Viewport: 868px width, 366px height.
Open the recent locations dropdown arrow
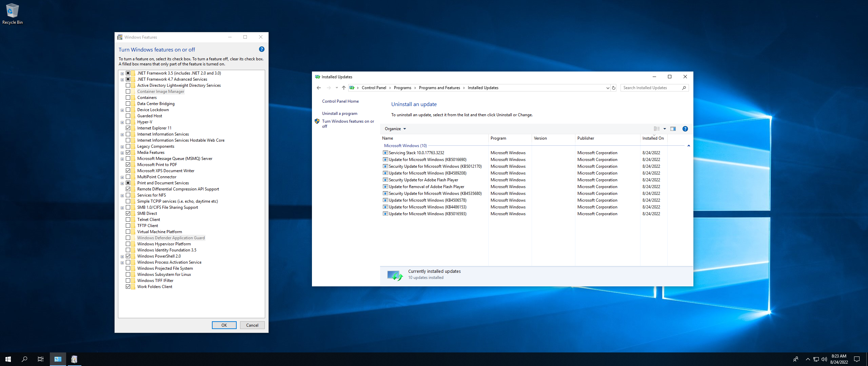tap(337, 88)
